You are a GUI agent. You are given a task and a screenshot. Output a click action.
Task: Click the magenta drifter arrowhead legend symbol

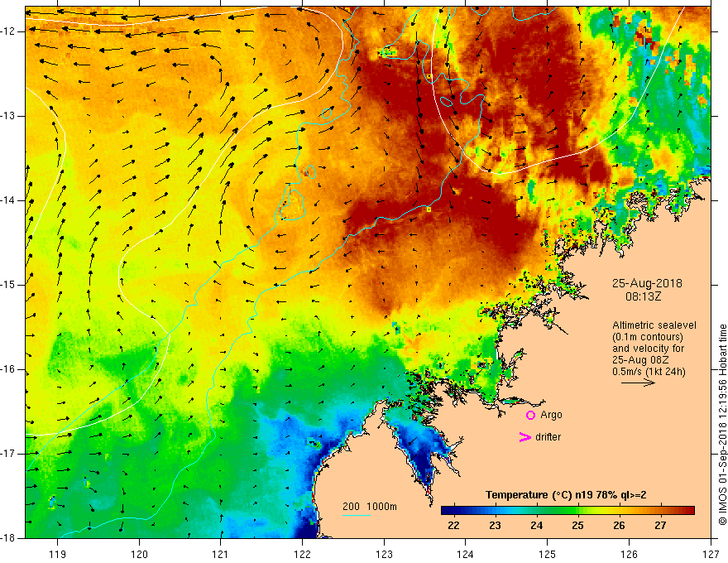coord(525,437)
